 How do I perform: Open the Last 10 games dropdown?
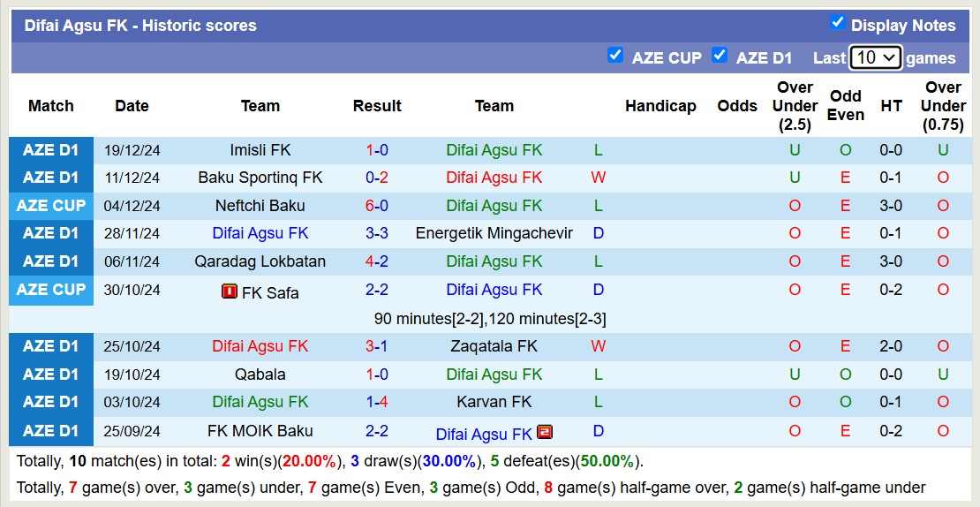875,57
